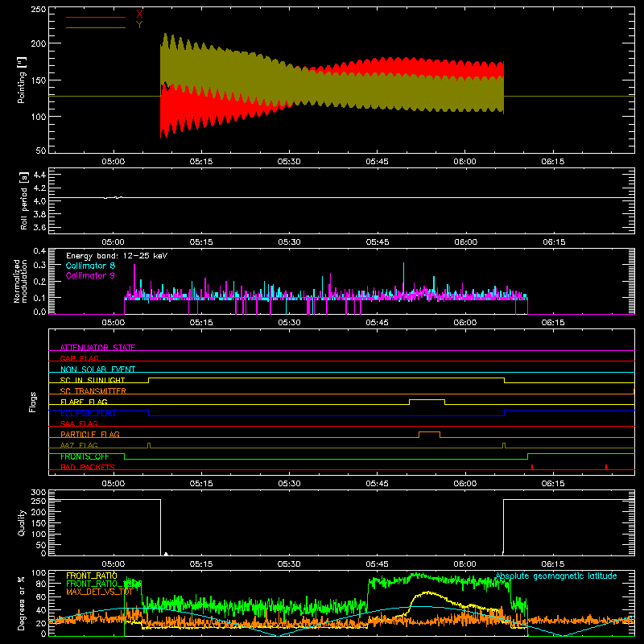This screenshot has width=644, height=644.
Task: Click the ATTENUATOR_STATE flag label
Action: pos(97,348)
